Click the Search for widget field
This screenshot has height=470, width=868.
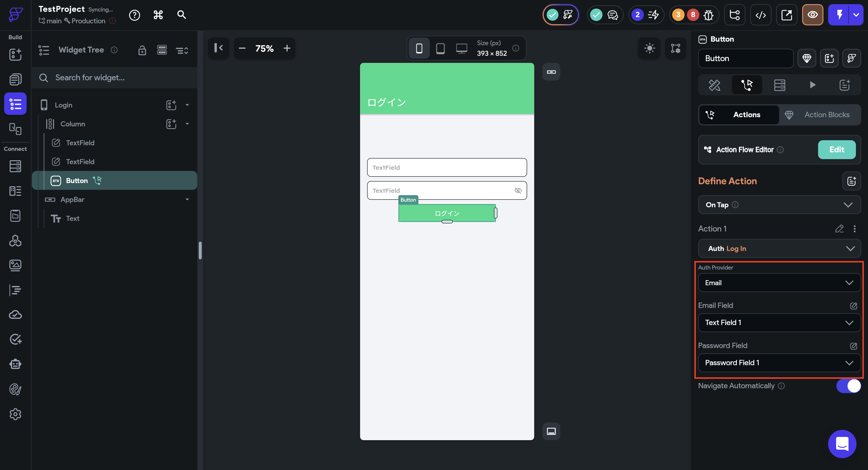[x=115, y=78]
